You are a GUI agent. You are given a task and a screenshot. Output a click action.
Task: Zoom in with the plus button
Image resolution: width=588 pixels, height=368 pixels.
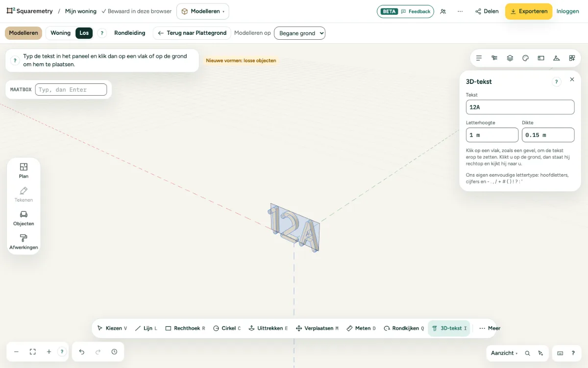pos(49,352)
